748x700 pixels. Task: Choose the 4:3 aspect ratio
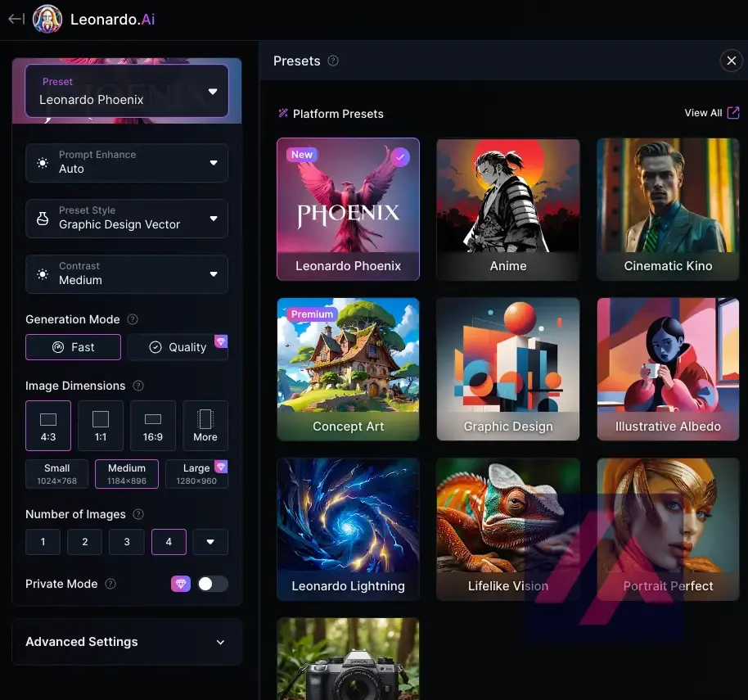48,426
